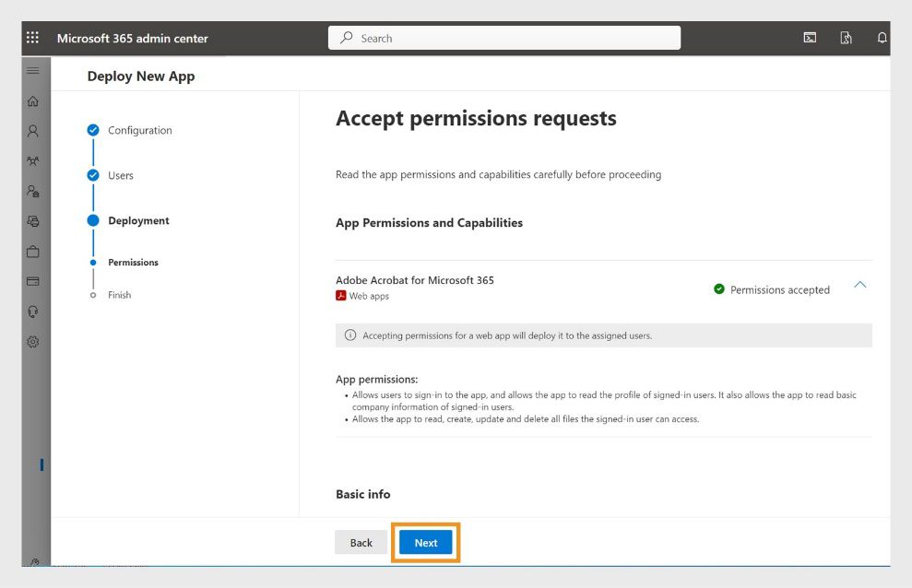Collapse the Adobe Acrobat permissions section
This screenshot has width=912, height=588.
[859, 287]
